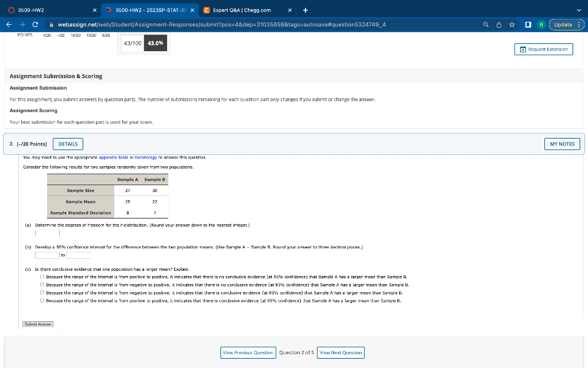This screenshot has width=588, height=368.
Task: Select the last radio option about Sample A
Action: point(42,300)
